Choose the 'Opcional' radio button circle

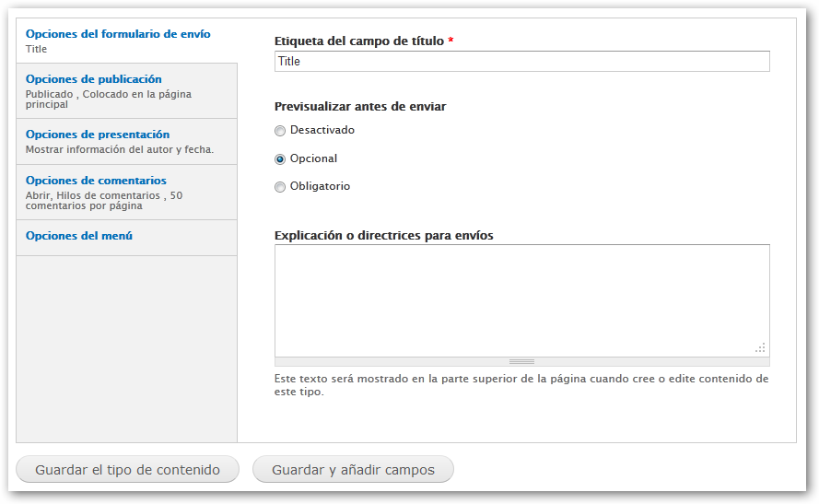[x=280, y=158]
